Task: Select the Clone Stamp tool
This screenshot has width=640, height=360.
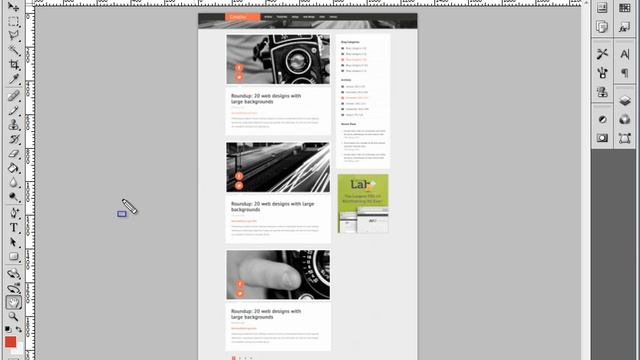Action: [x=13, y=124]
